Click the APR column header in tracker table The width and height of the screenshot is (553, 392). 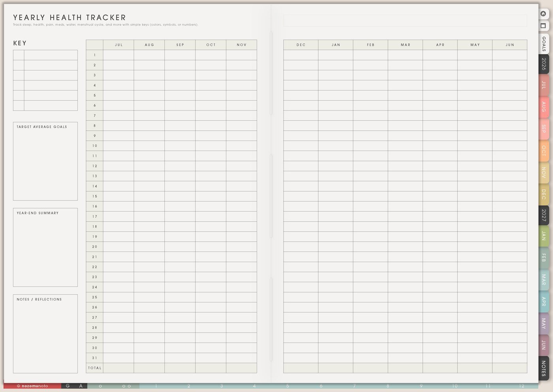pyautogui.click(x=440, y=45)
